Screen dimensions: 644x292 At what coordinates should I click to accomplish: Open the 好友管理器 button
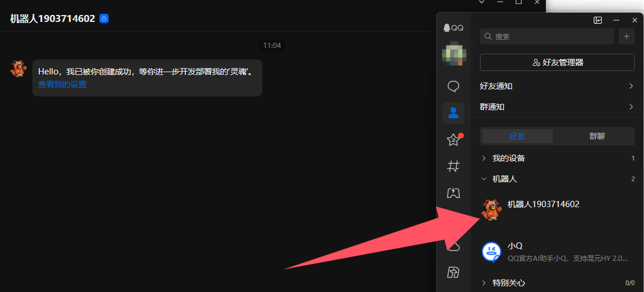click(557, 62)
